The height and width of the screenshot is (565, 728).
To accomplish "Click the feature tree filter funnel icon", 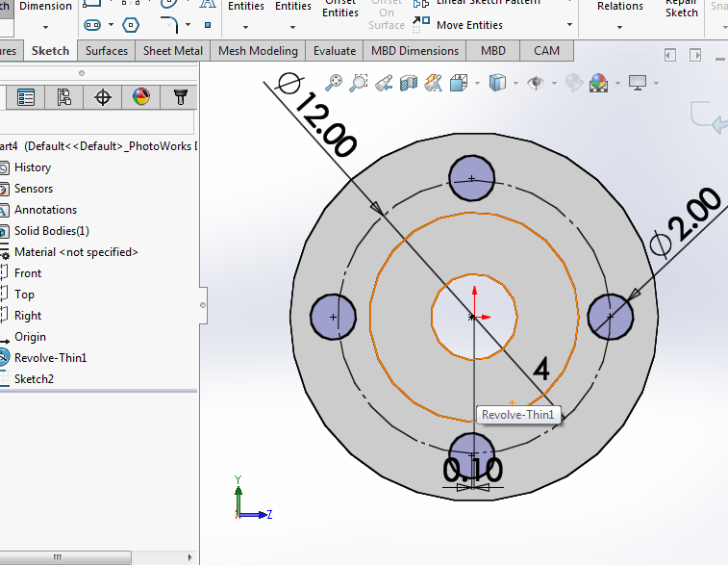I will 180,97.
